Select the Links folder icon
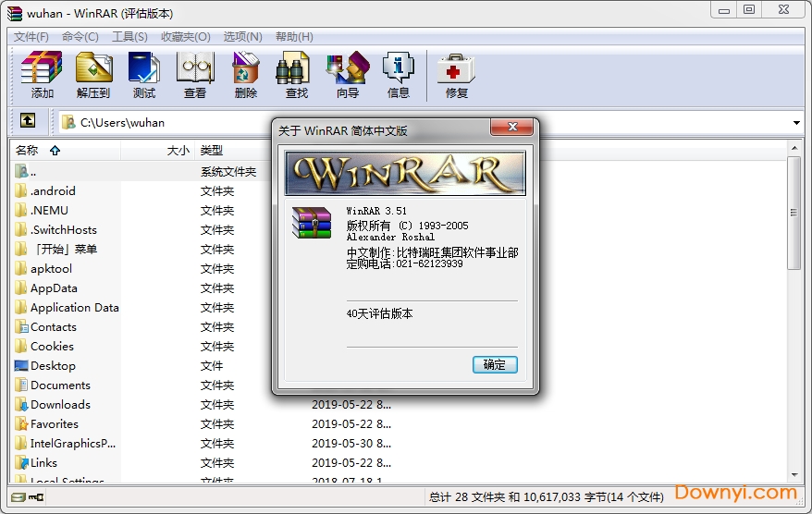The width and height of the screenshot is (812, 514). tap(21, 463)
